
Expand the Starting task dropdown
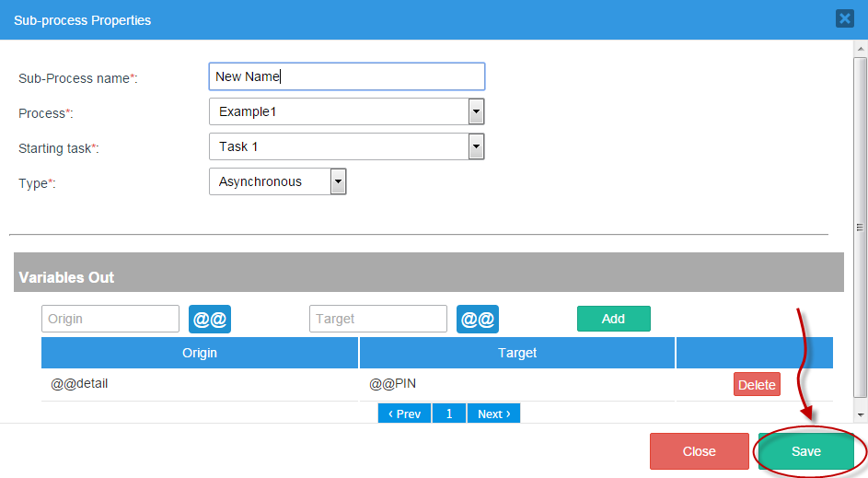[x=346, y=146]
